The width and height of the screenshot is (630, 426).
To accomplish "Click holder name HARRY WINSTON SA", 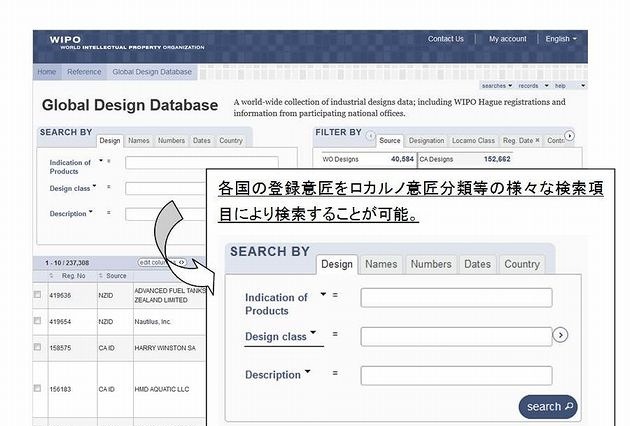I will 165,348.
